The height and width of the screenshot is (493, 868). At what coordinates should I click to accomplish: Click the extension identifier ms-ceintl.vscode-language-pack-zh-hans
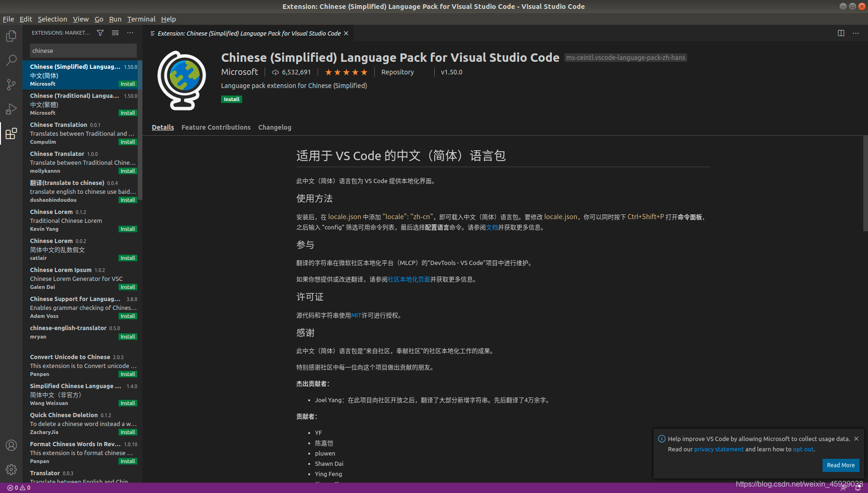point(625,58)
